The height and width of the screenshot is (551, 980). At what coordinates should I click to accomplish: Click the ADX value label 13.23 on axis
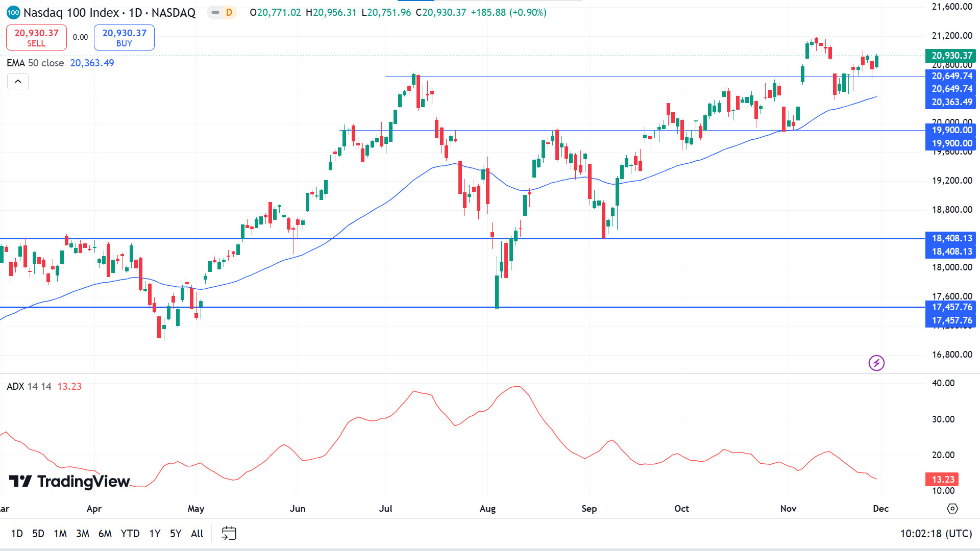(x=942, y=480)
